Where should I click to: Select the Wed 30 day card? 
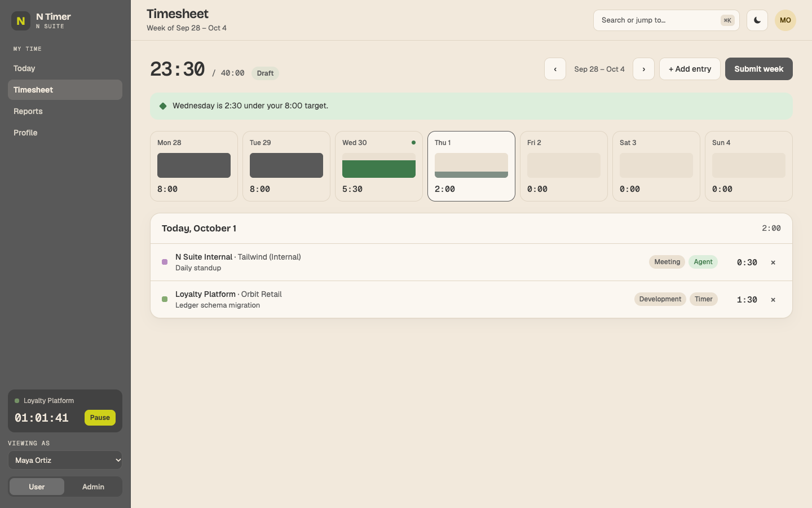pos(379,166)
